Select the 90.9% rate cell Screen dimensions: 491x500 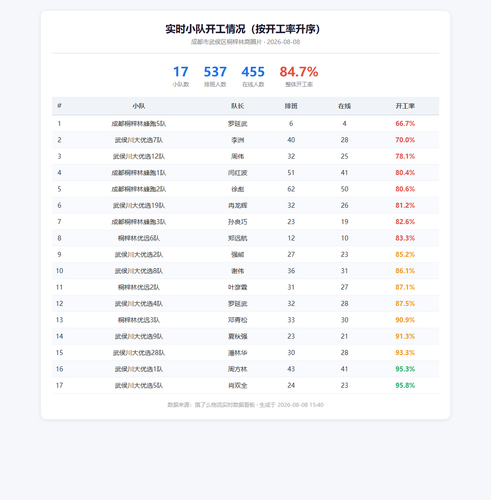click(405, 320)
